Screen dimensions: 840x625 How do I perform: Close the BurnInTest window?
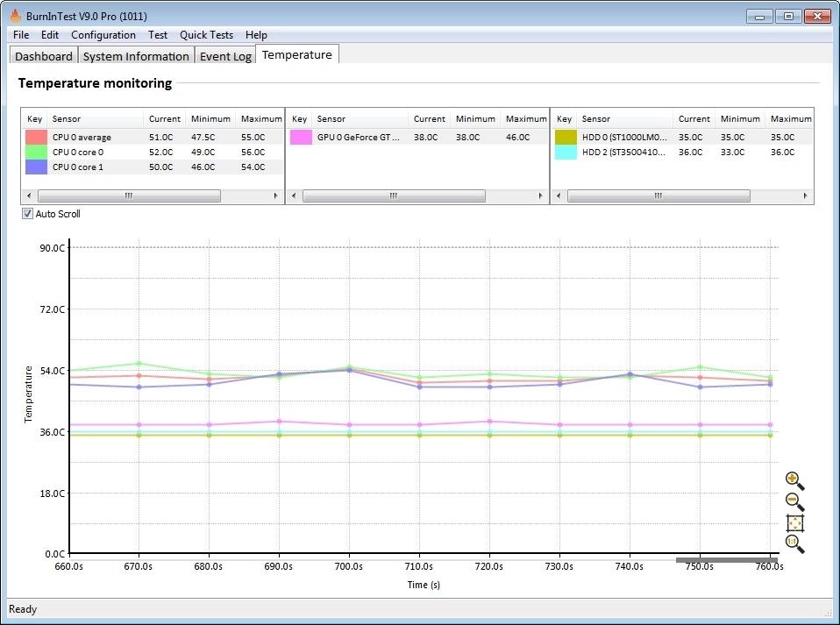click(817, 16)
